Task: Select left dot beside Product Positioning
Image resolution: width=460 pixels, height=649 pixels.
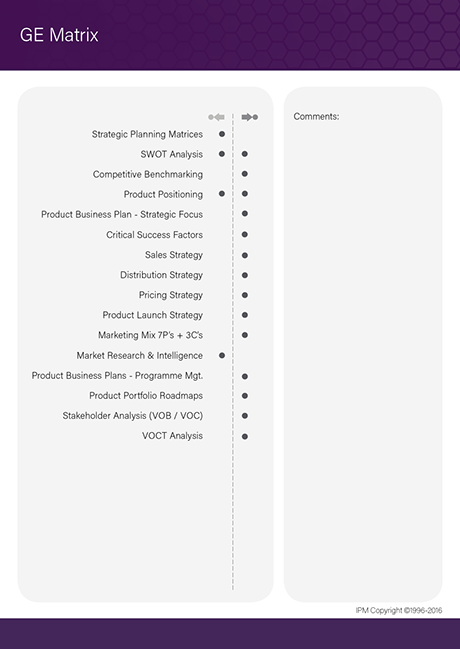Action: tap(222, 194)
